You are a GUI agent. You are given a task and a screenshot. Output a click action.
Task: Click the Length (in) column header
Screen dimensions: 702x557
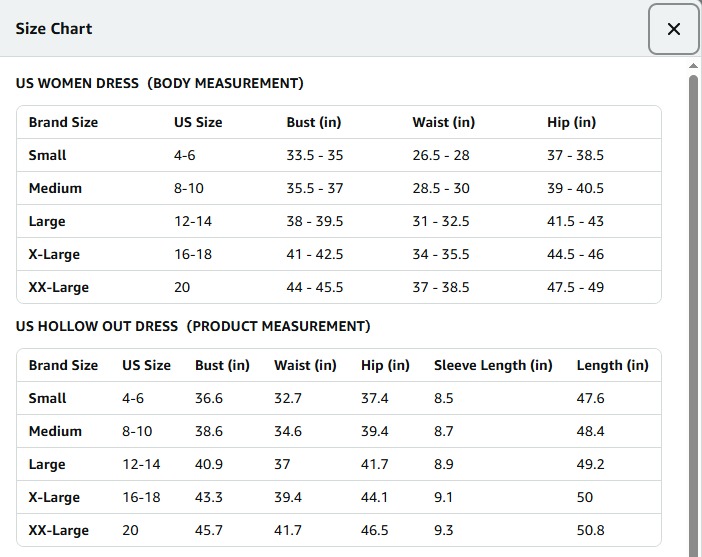pos(612,365)
